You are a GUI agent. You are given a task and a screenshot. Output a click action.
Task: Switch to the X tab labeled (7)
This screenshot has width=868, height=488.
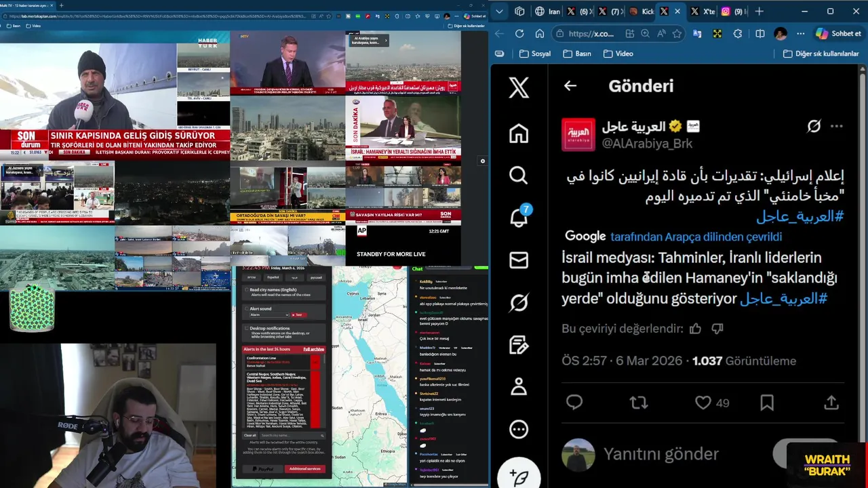(x=610, y=12)
